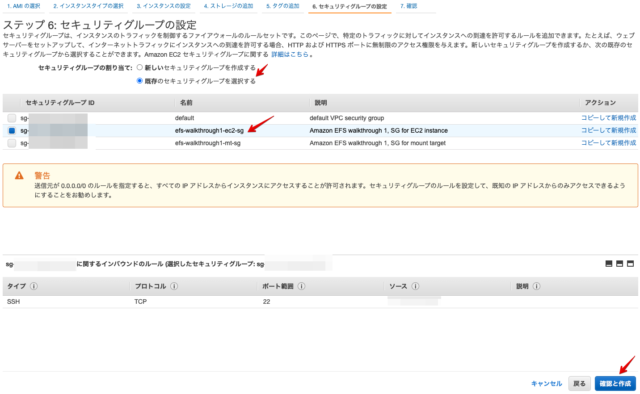Open the 詳細はこちら link

pos(290,54)
